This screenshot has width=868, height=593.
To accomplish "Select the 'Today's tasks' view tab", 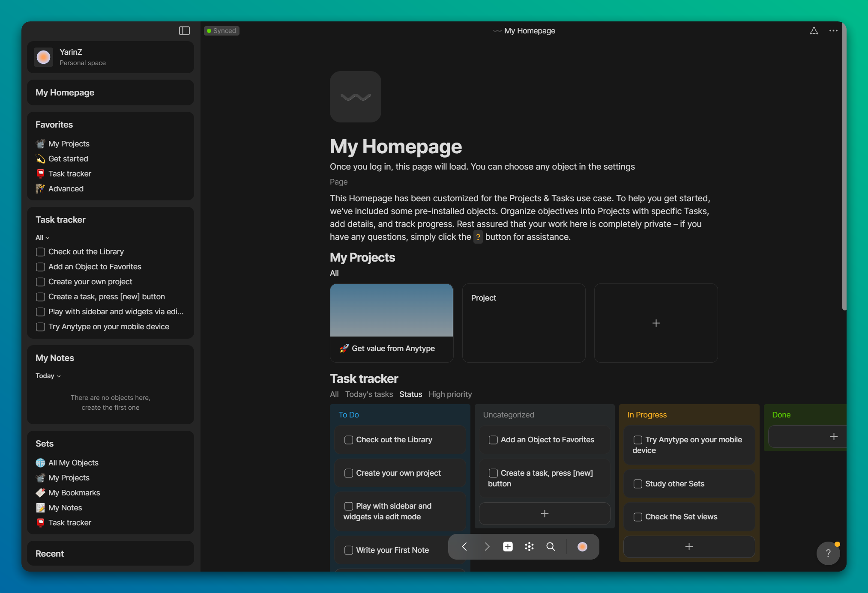I will pyautogui.click(x=369, y=394).
